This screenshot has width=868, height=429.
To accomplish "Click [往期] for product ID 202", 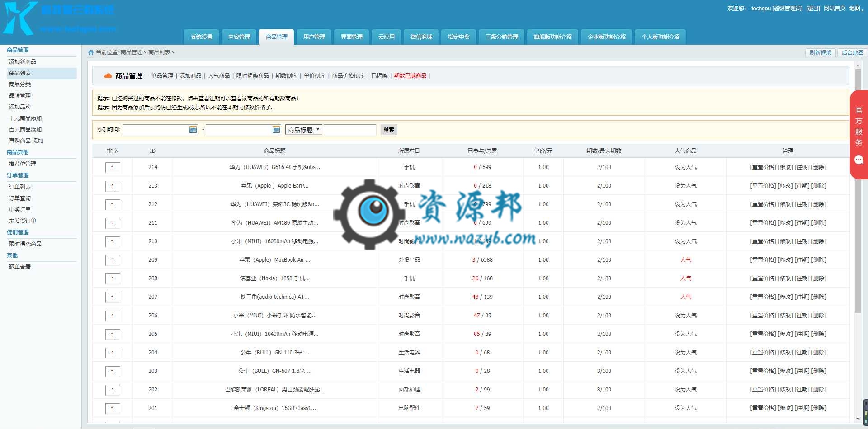I will pos(802,390).
